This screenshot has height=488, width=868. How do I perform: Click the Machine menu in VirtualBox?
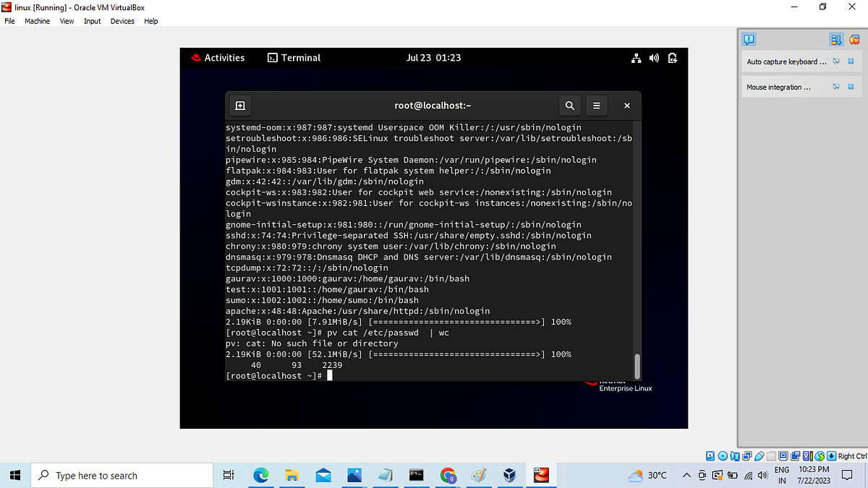coord(37,21)
